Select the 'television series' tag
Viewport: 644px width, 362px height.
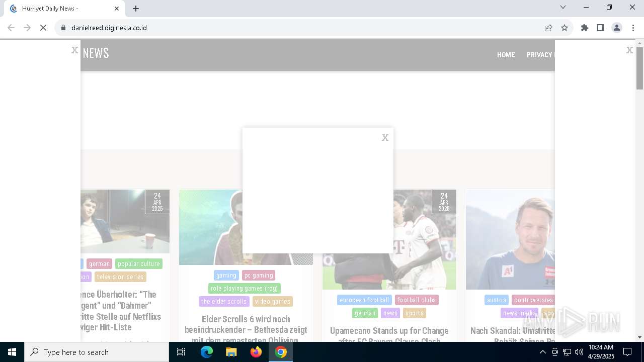(x=120, y=277)
